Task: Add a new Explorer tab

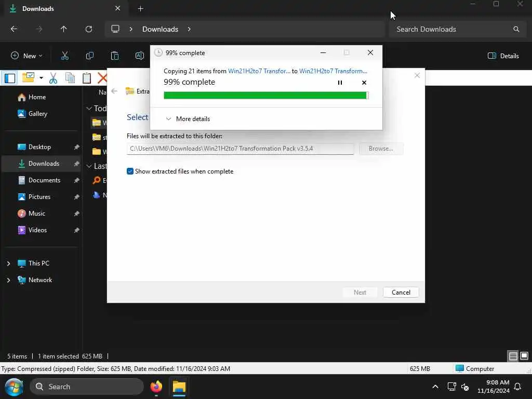Action: 140,9
